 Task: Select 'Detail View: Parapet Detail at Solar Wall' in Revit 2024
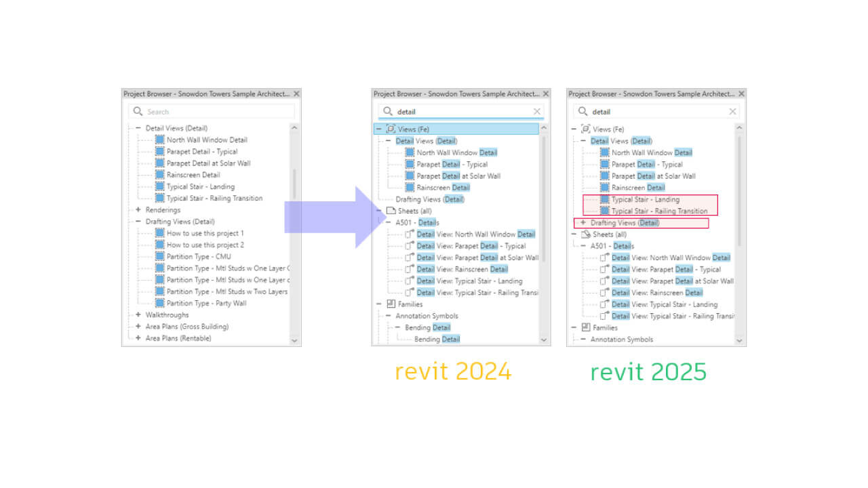click(x=477, y=258)
